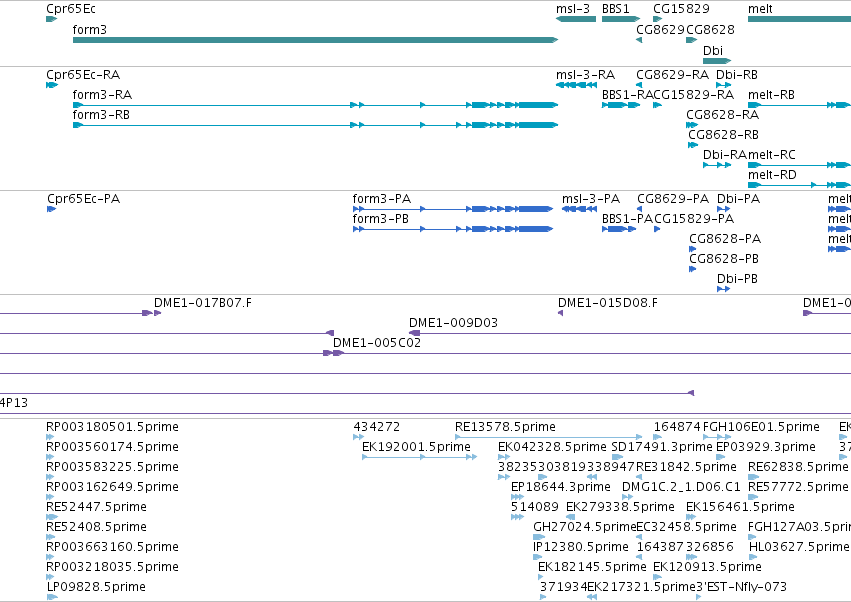Click the CG15829-PA protein label
Image resolution: width=851 pixels, height=602 pixels.
pyautogui.click(x=694, y=219)
